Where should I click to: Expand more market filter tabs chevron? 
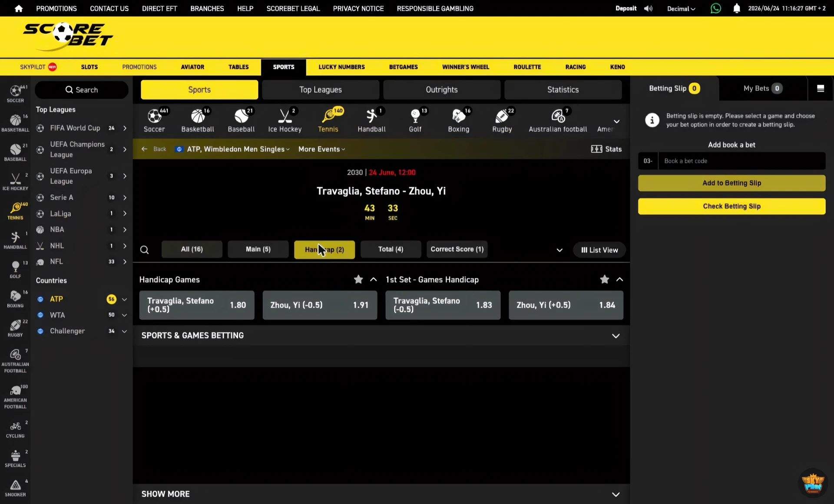(x=559, y=250)
